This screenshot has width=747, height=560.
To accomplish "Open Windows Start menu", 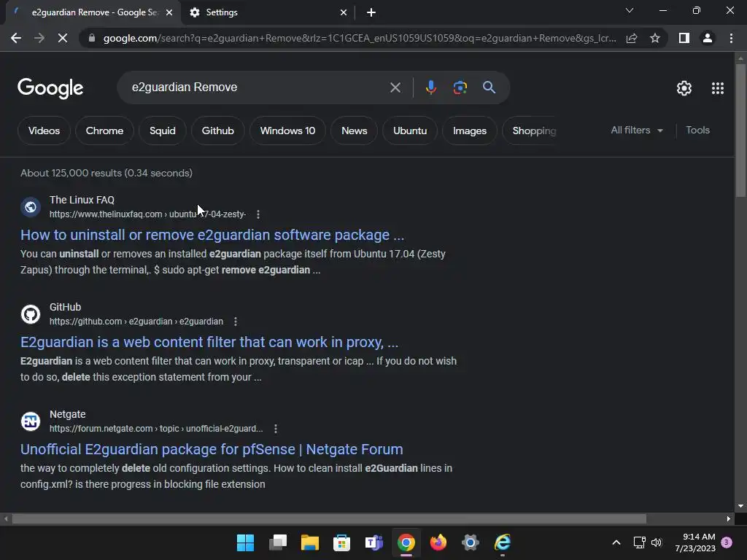I will tap(245, 542).
